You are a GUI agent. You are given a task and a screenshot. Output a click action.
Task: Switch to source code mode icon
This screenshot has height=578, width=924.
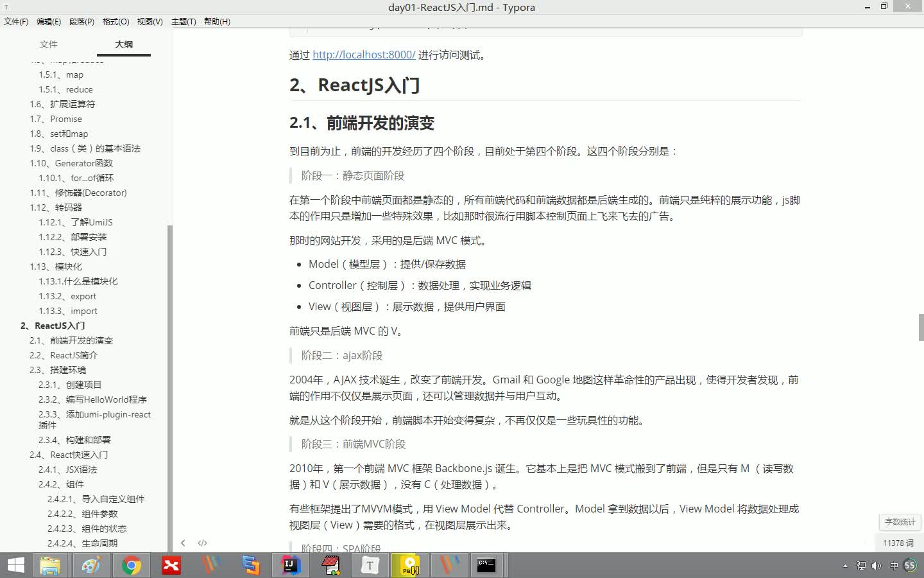[x=202, y=543]
